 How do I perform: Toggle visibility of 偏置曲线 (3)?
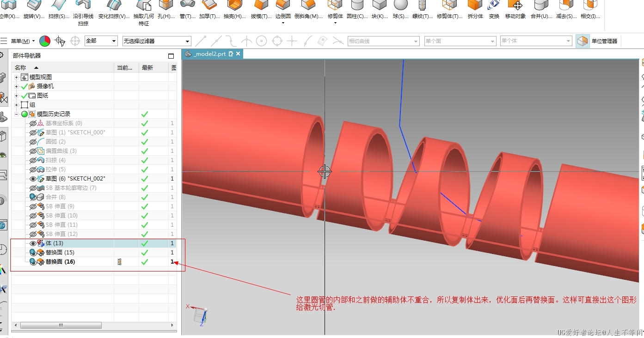click(33, 151)
